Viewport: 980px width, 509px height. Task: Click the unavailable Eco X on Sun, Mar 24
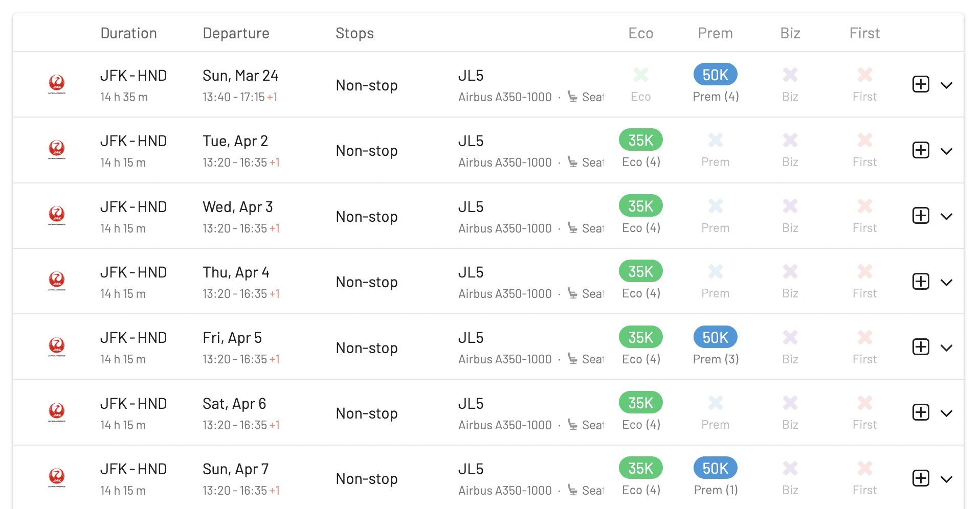point(641,75)
